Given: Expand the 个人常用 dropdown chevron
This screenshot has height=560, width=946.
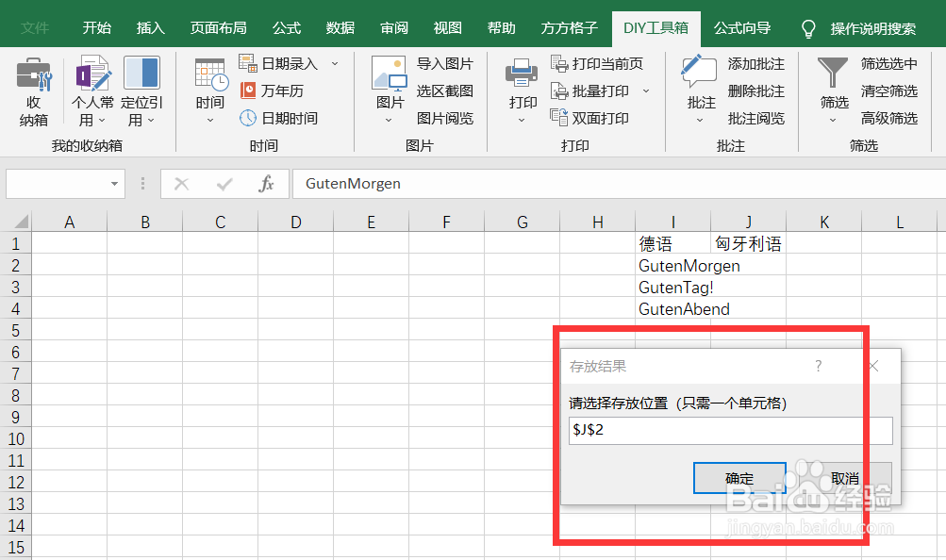Looking at the screenshot, I should pyautogui.click(x=102, y=121).
